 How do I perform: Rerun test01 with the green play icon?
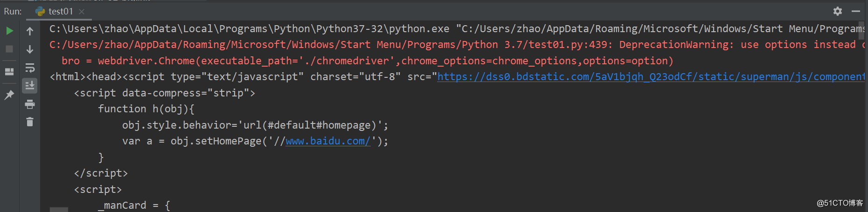click(9, 31)
